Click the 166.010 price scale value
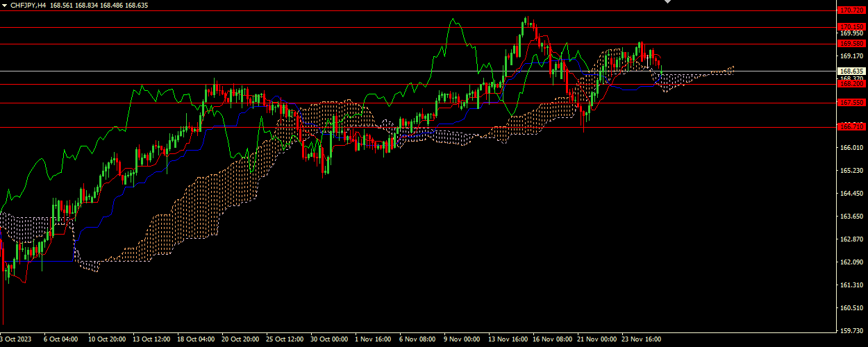This screenshot has height=347, width=868. point(851,147)
